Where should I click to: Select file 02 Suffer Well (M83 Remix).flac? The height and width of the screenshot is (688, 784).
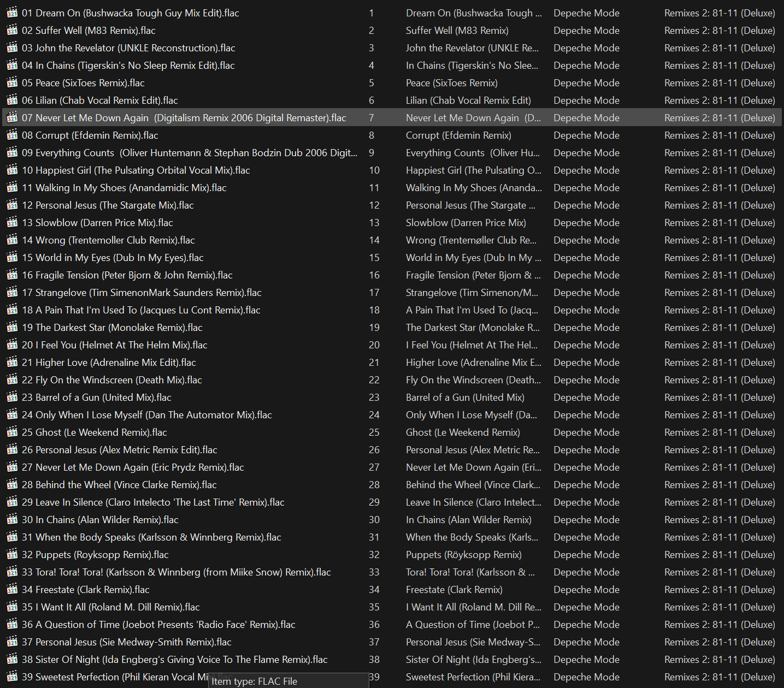click(89, 31)
